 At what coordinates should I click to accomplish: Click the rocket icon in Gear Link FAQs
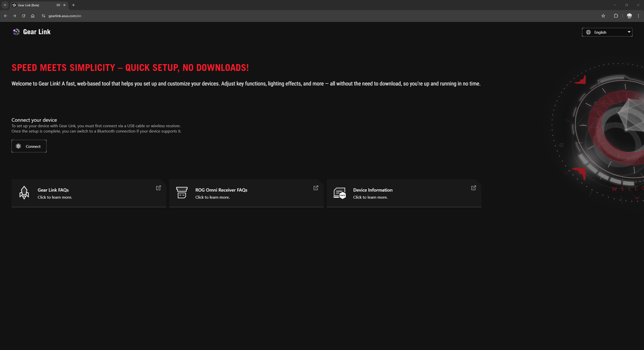pos(24,193)
